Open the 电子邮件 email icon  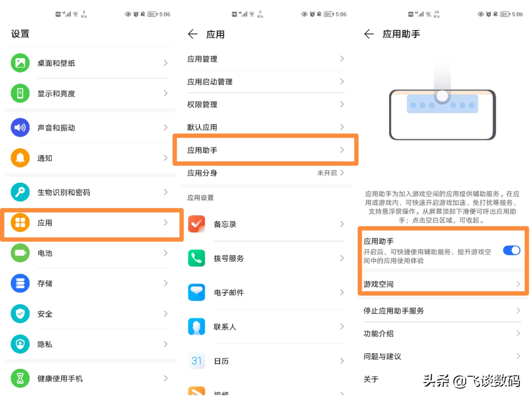click(x=196, y=293)
